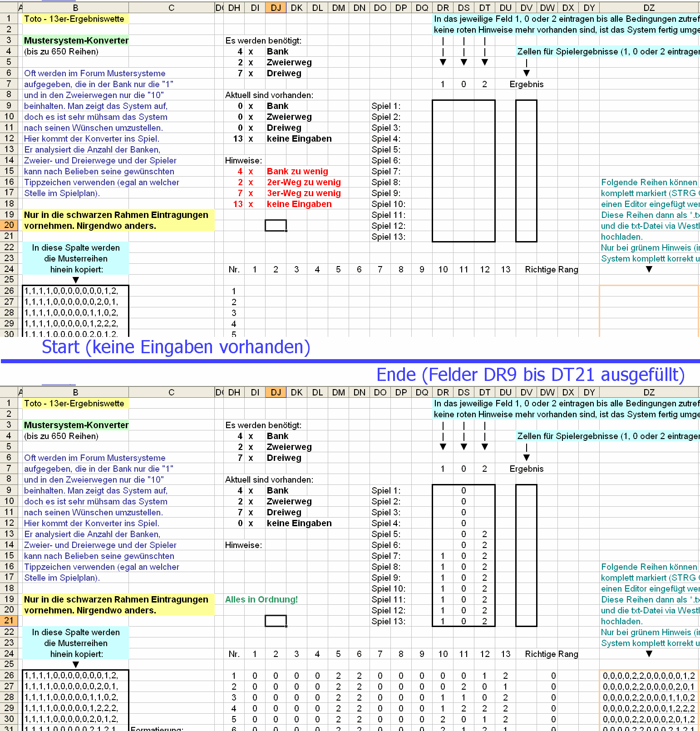Click the red '2er-Weg zu wenig' hint
Image resolution: width=700 pixels, height=731 pixels.
304,182
